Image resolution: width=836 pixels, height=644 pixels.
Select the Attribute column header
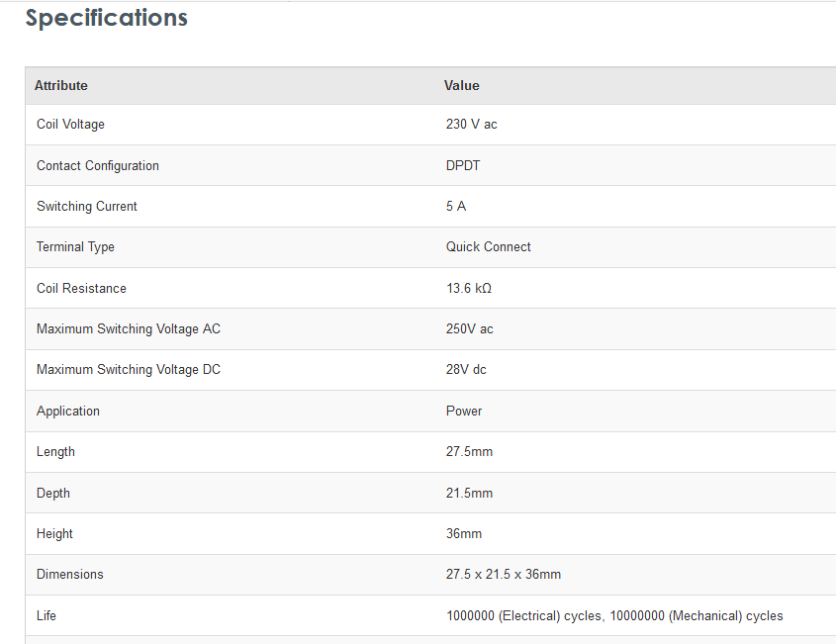(60, 85)
